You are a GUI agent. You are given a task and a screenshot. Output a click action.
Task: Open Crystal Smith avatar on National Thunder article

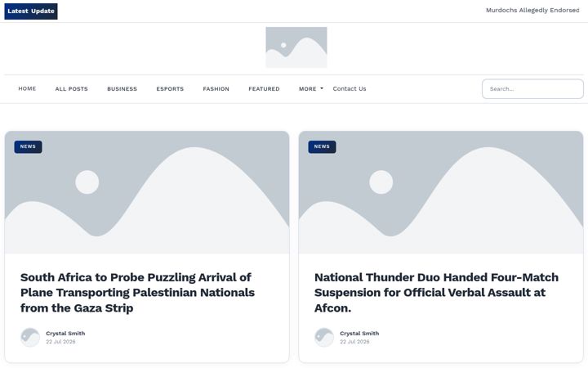[x=324, y=337]
